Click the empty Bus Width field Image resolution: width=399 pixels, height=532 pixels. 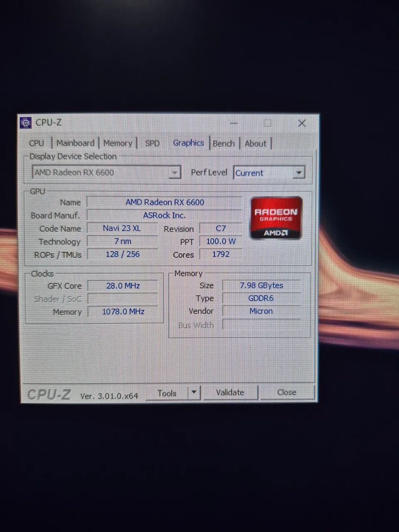261,324
